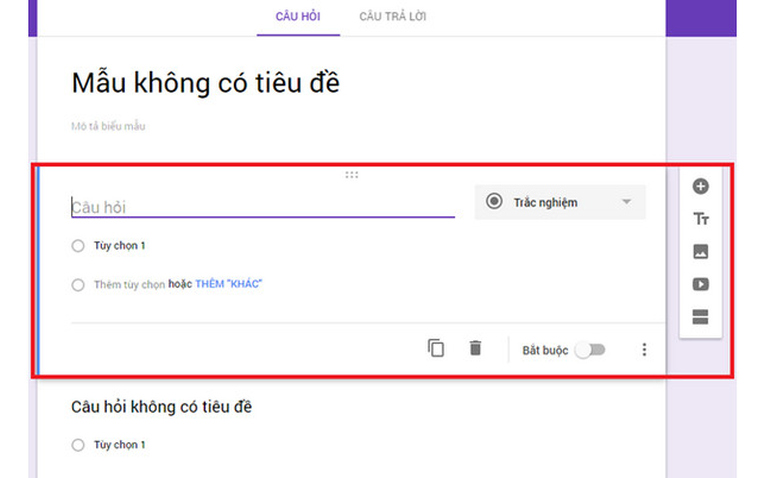Open the Trắc nghiệm question type dropdown

coord(560,202)
